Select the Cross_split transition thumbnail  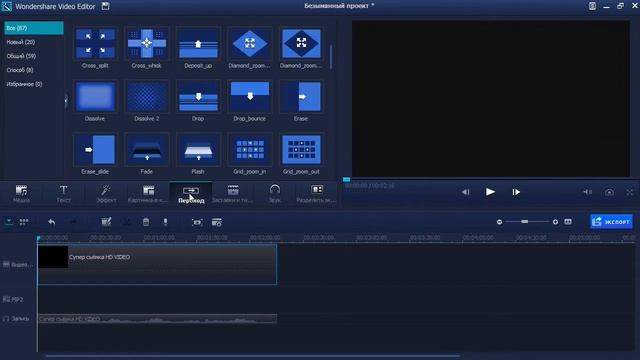(x=95, y=44)
